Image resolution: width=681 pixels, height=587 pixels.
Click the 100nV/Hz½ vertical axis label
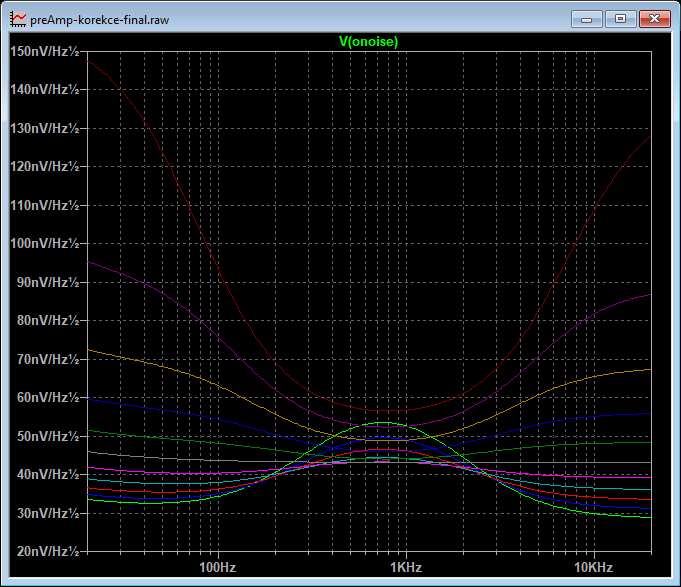tap(45, 243)
